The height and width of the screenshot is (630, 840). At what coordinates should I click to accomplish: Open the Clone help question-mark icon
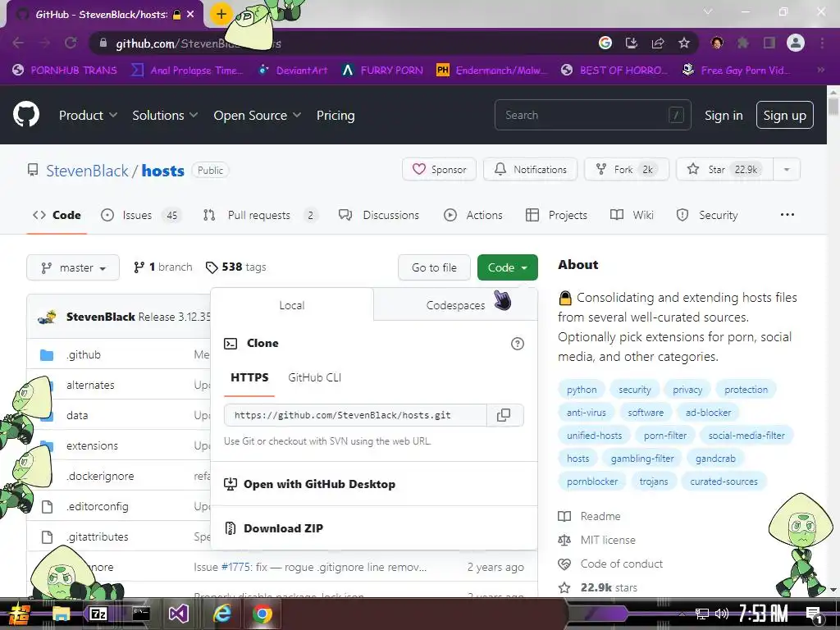click(x=517, y=344)
